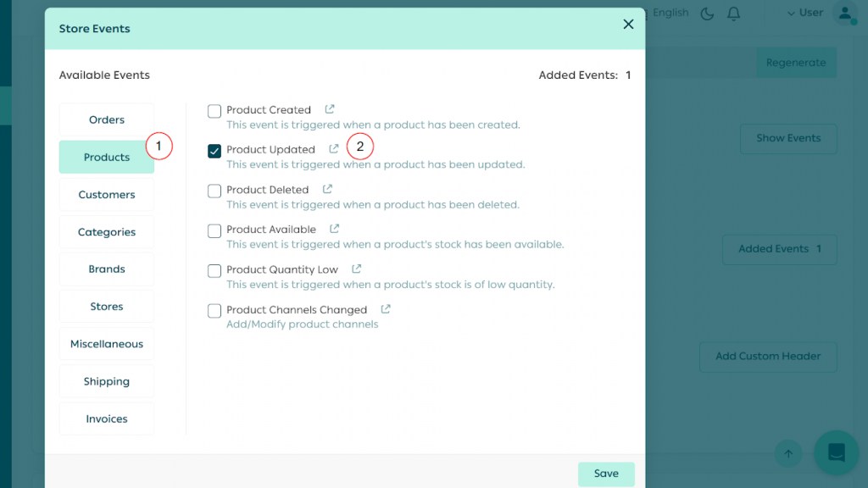Close the Store Events dialog
This screenshot has width=868, height=488.
tap(628, 25)
